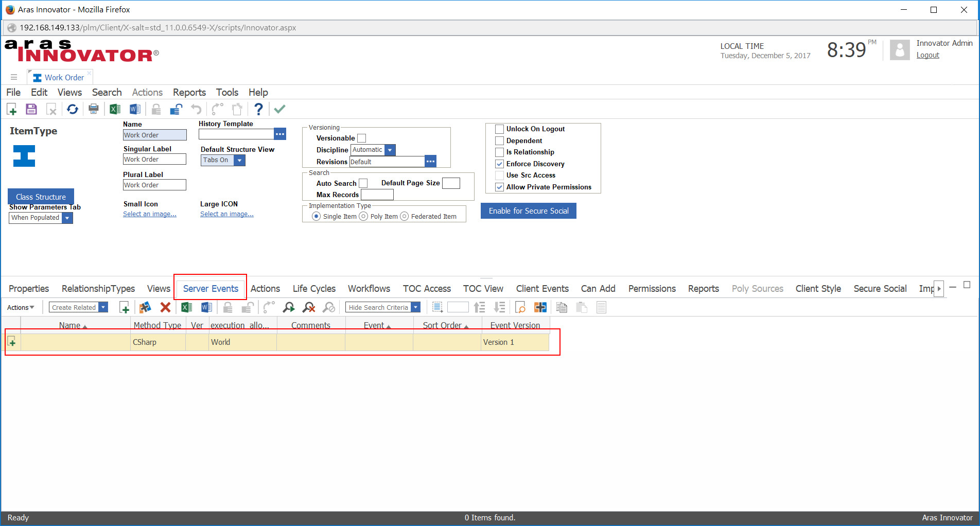The height and width of the screenshot is (526, 980).
Task: Toggle the Versionable checkbox
Action: pyautogui.click(x=362, y=138)
